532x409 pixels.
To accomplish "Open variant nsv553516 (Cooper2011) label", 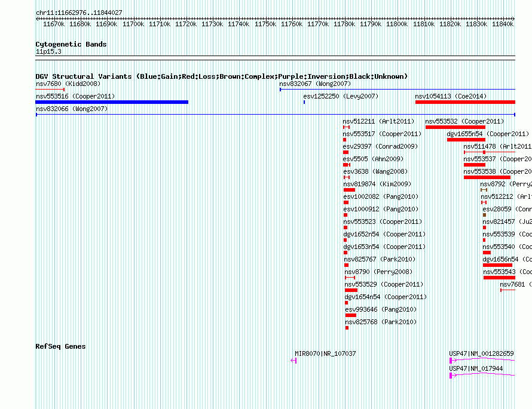I will (x=75, y=96).
